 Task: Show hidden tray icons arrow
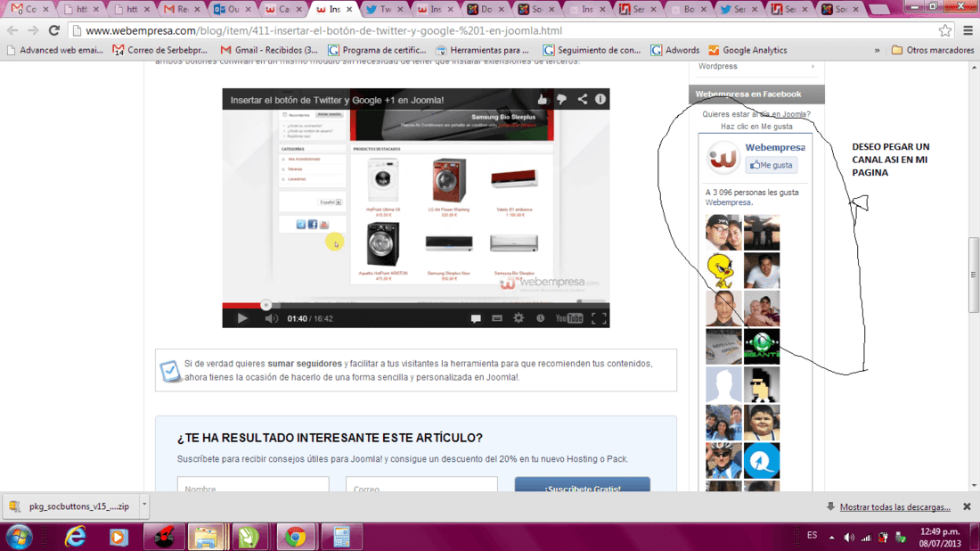[831, 538]
